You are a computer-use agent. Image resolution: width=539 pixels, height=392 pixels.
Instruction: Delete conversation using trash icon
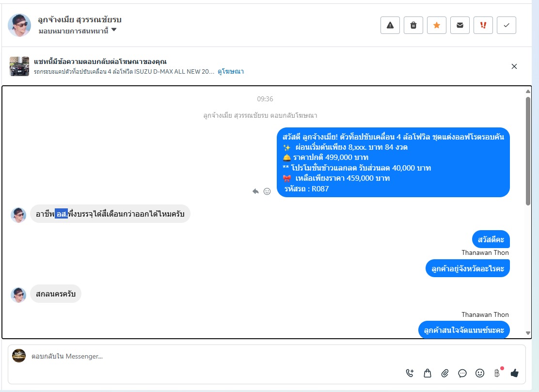click(x=413, y=25)
